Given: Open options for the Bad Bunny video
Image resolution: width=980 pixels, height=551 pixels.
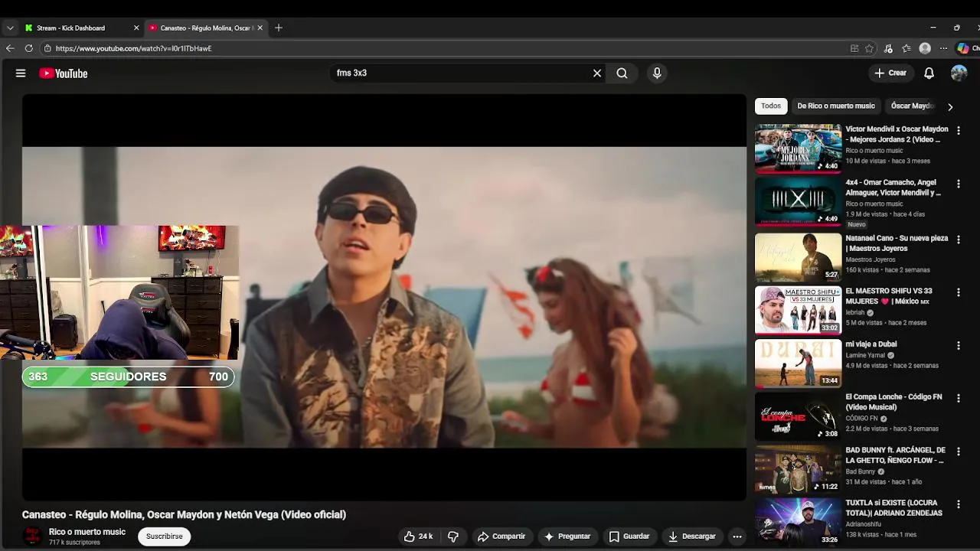Looking at the screenshot, I should (958, 452).
